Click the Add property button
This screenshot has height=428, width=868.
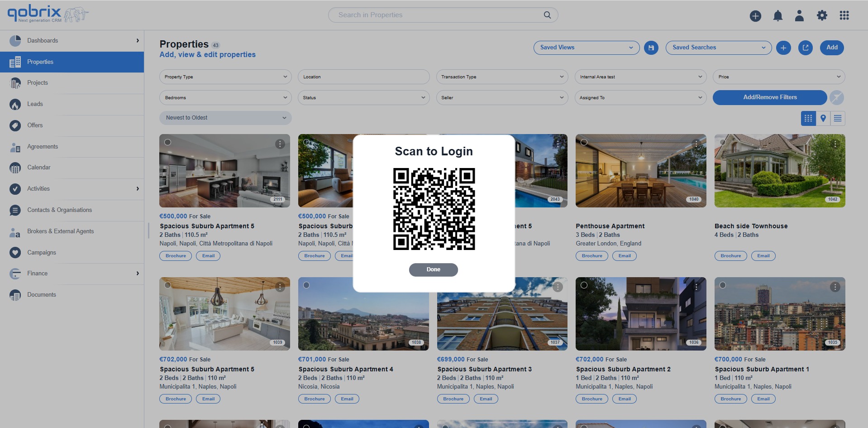click(832, 48)
